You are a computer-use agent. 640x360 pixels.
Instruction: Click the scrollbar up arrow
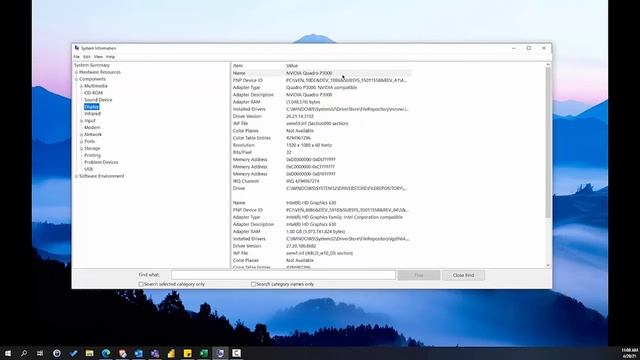(548, 64)
